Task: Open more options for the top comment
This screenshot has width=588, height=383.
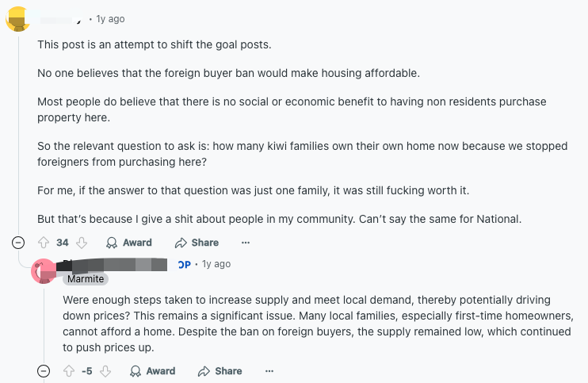Action: 246,243
